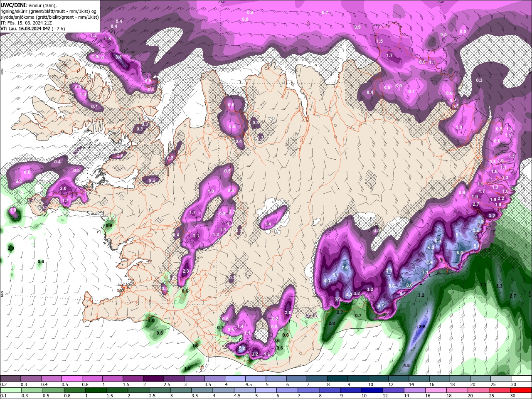Click the upper legend swatch labeled 1.5
This screenshot has height=399, width=532.
(x=133, y=379)
